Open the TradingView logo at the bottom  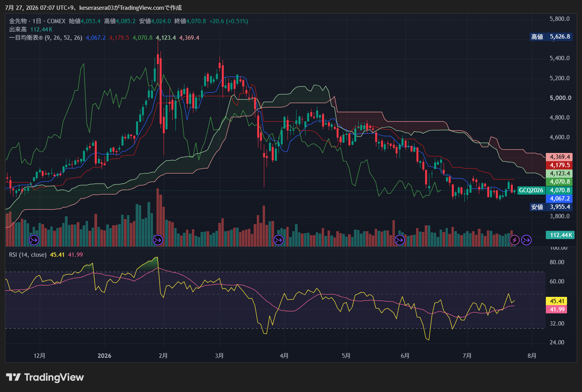45,377
